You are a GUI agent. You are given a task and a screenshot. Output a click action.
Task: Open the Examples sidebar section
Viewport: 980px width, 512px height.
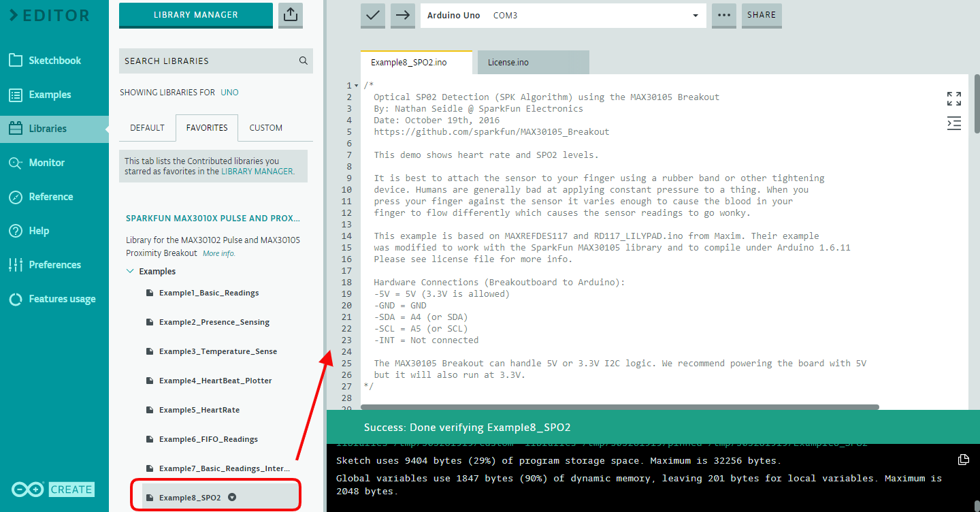54,95
